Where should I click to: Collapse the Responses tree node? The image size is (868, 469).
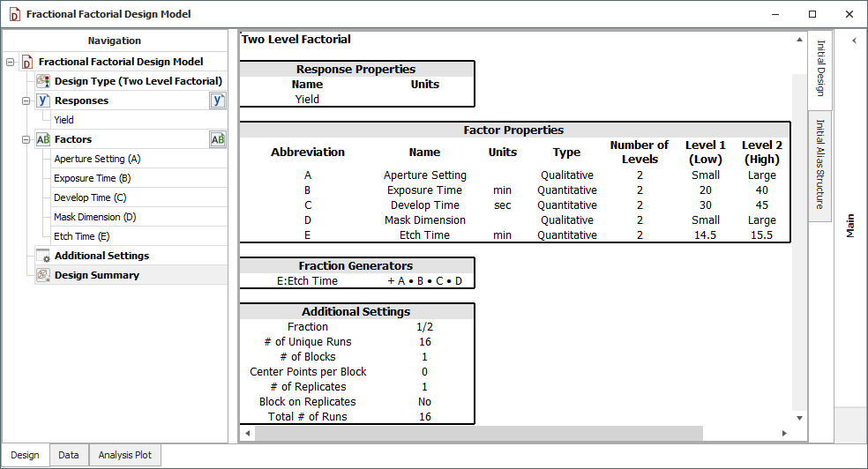[x=26, y=100]
